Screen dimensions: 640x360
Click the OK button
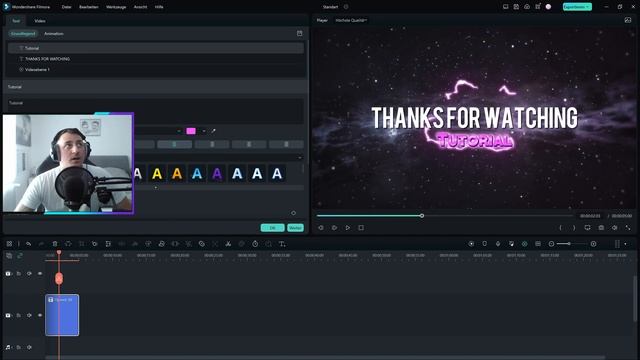pos(273,228)
